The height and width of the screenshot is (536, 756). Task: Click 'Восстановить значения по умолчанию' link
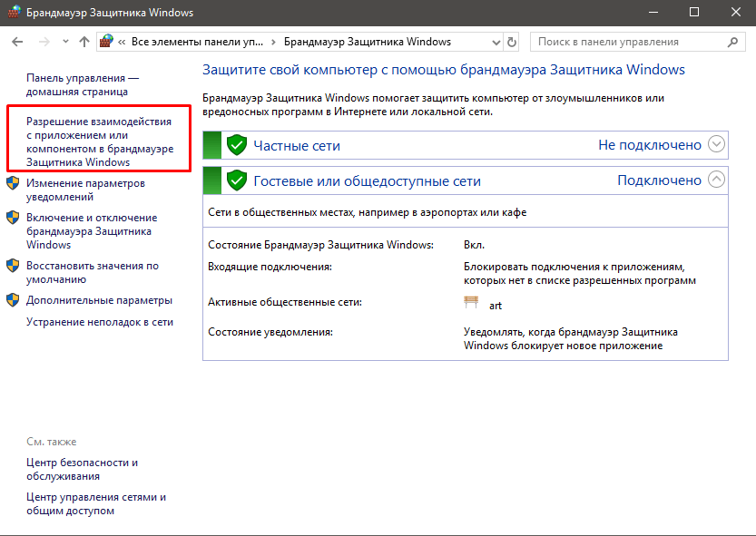(92, 272)
